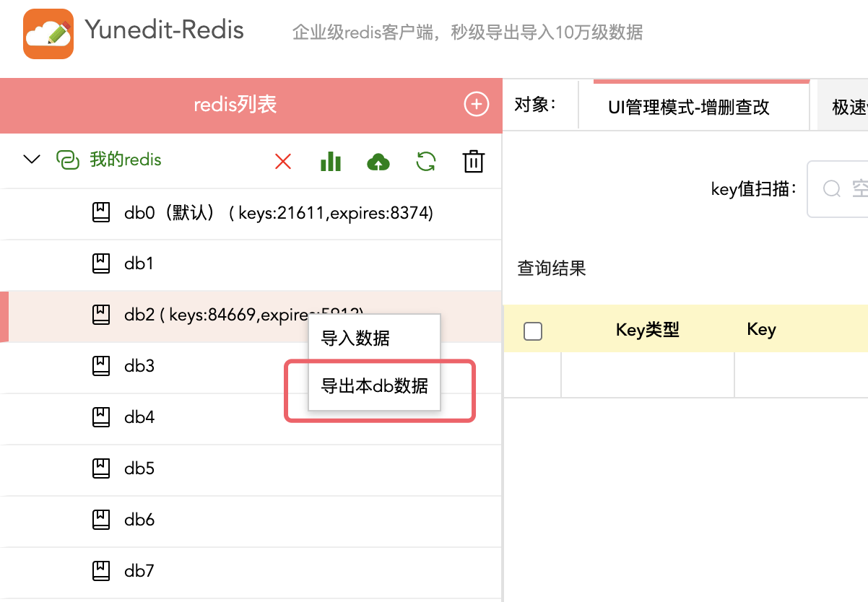Click the green cloud upload icon
Screen dimensions: 868x602
(378, 162)
